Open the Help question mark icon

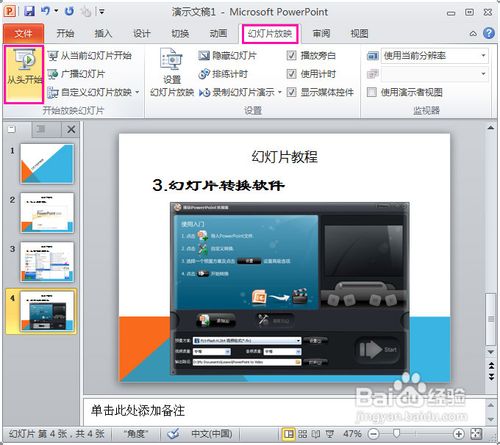pyautogui.click(x=489, y=33)
